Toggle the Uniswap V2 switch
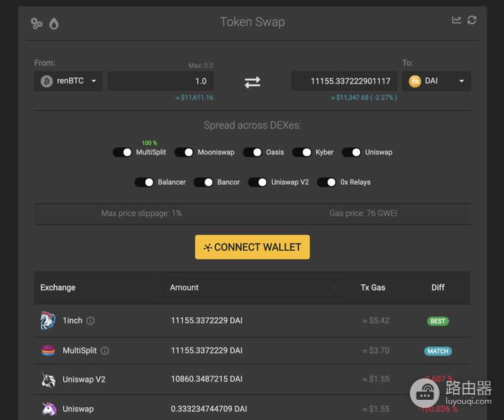The width and height of the screenshot is (504, 420). tap(257, 182)
